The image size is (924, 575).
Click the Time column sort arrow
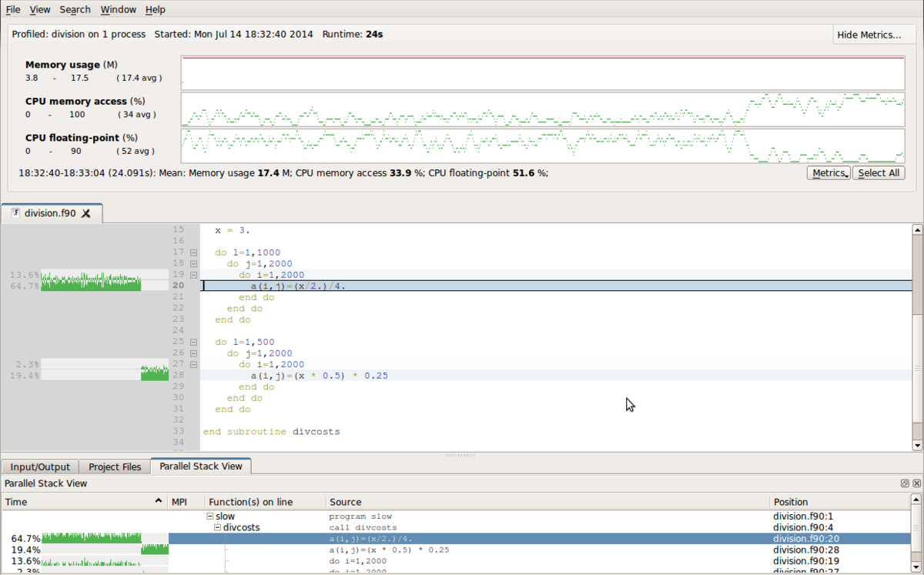coord(159,501)
